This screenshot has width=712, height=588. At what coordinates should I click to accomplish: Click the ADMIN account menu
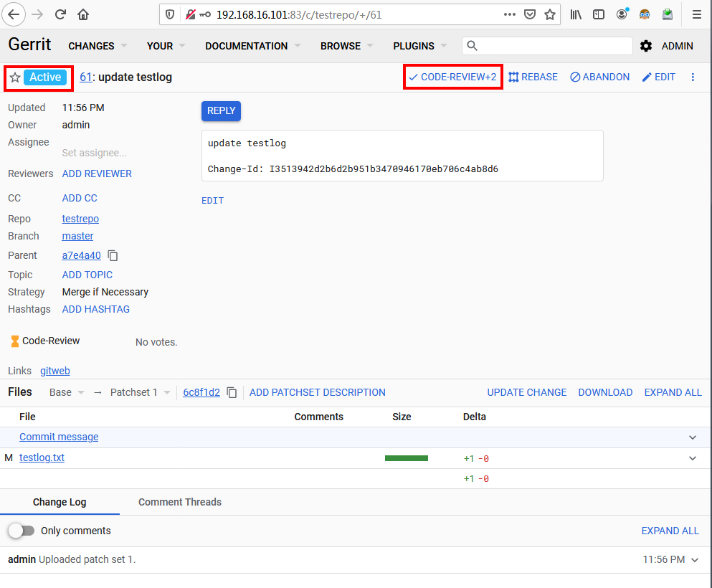coord(677,46)
